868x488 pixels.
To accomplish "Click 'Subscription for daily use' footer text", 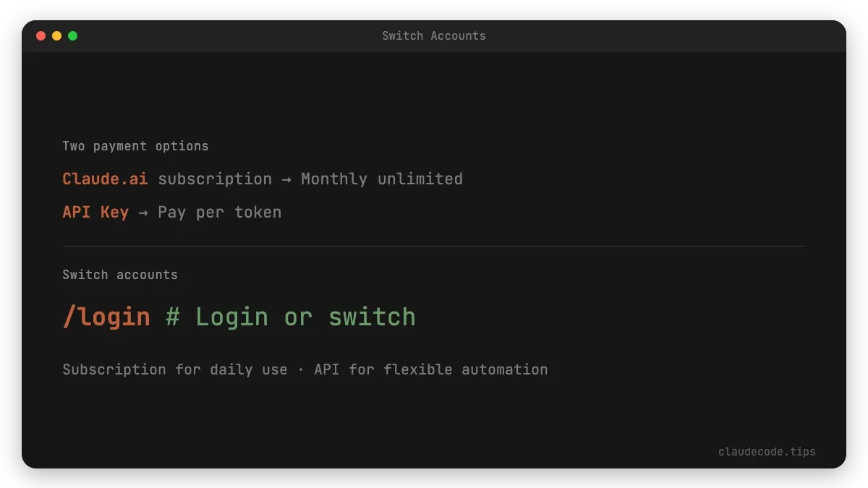I will (x=174, y=369).
